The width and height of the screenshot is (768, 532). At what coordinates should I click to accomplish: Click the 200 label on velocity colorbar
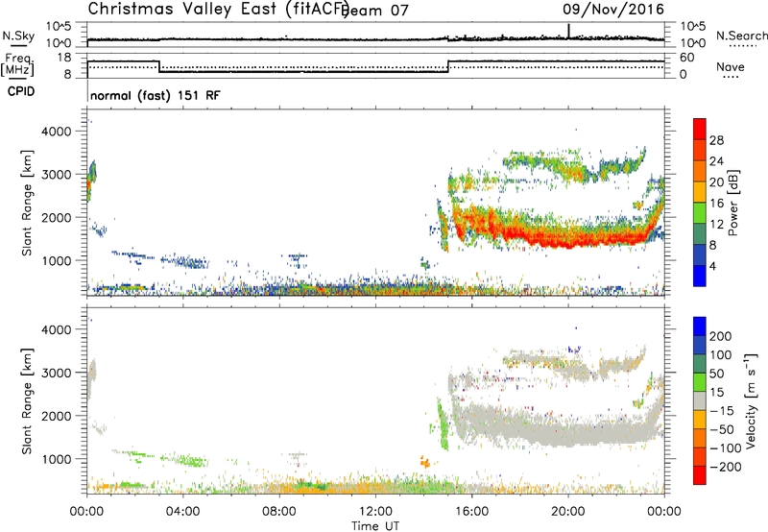coord(721,336)
